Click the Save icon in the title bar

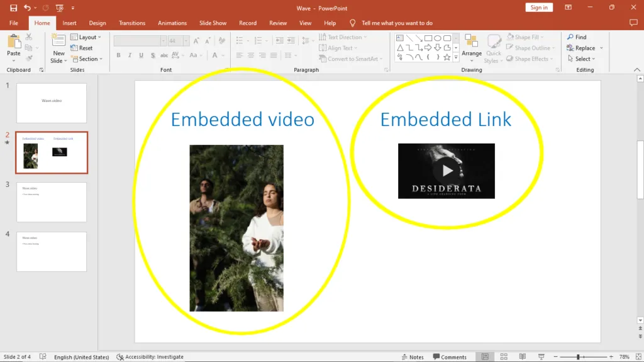pos(13,8)
